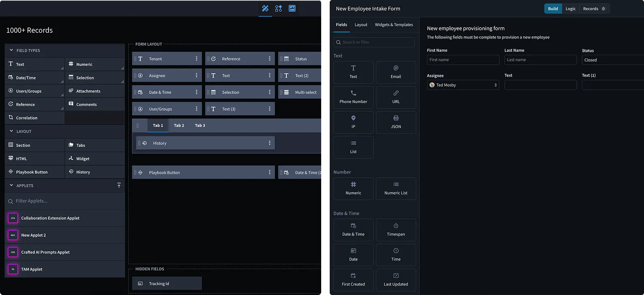Choose the Timespan field card

396,230
